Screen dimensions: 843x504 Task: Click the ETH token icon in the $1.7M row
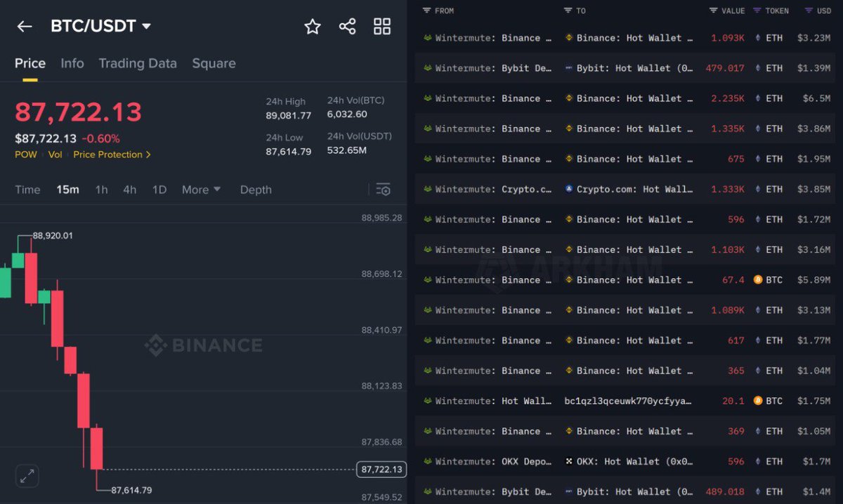(757, 461)
